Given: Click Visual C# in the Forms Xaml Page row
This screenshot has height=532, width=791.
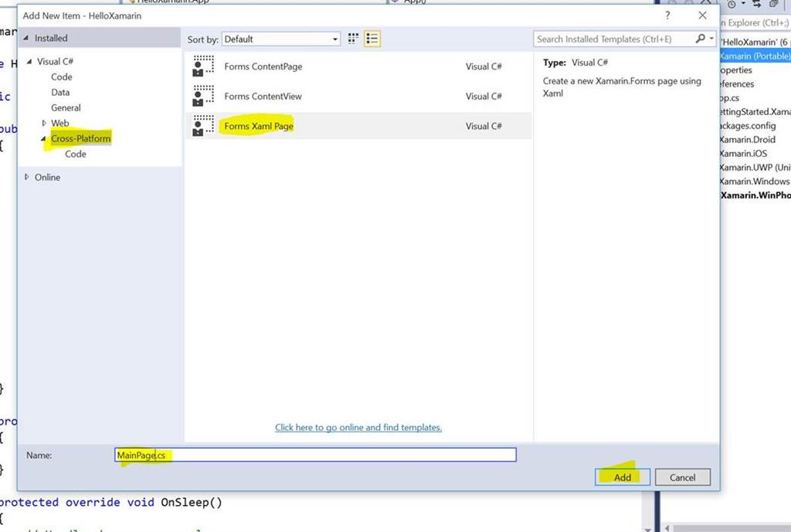Looking at the screenshot, I should tap(484, 126).
